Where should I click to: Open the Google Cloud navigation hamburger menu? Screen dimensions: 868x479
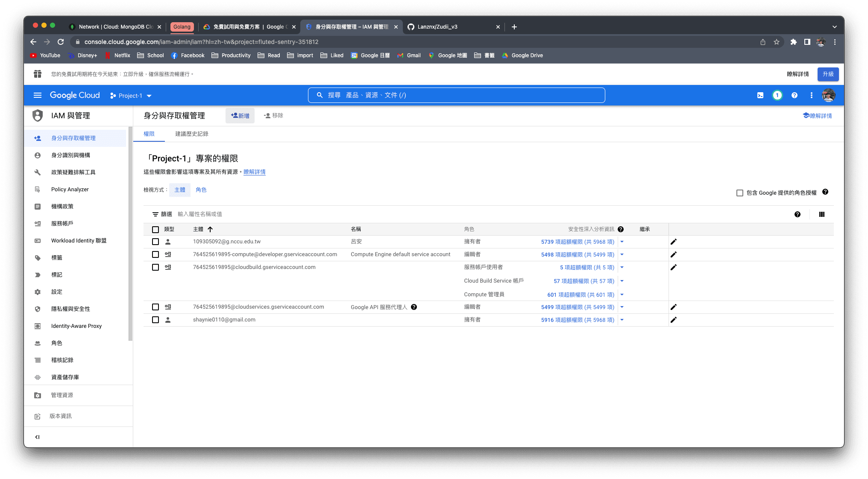tap(38, 95)
